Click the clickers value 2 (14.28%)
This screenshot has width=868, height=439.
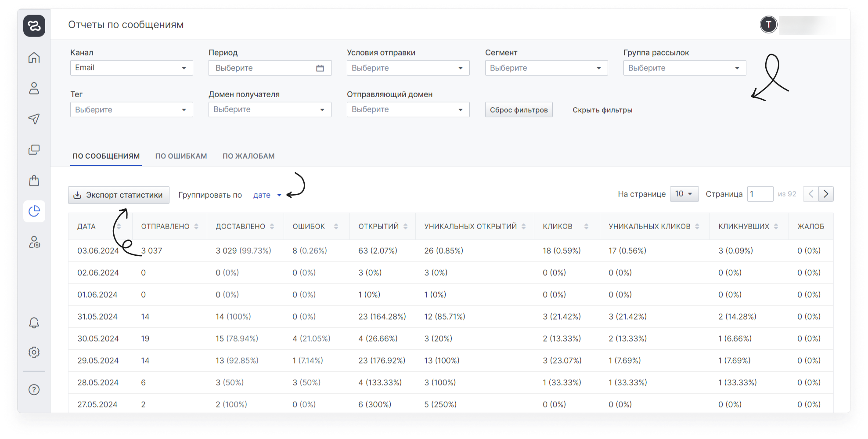pyautogui.click(x=737, y=316)
